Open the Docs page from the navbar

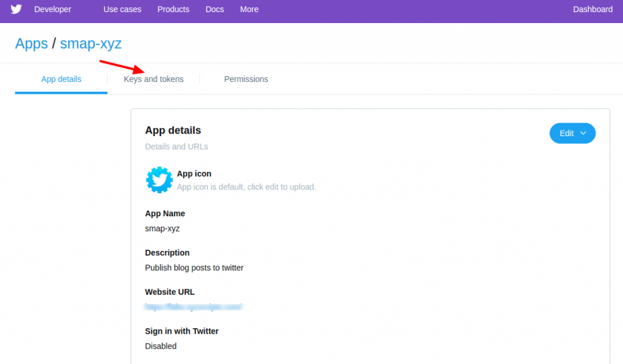coord(214,9)
